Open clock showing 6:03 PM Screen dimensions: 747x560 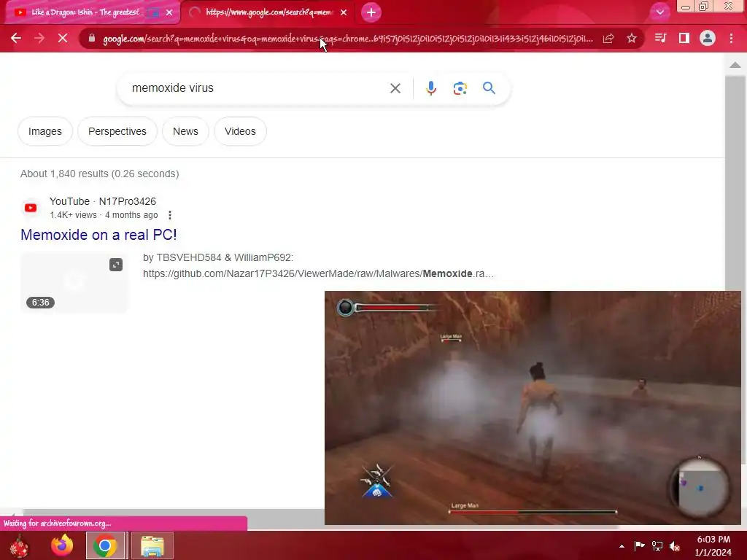[x=713, y=545]
